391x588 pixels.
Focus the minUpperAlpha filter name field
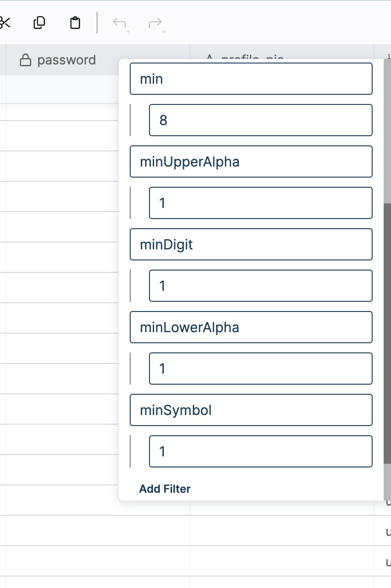(251, 161)
